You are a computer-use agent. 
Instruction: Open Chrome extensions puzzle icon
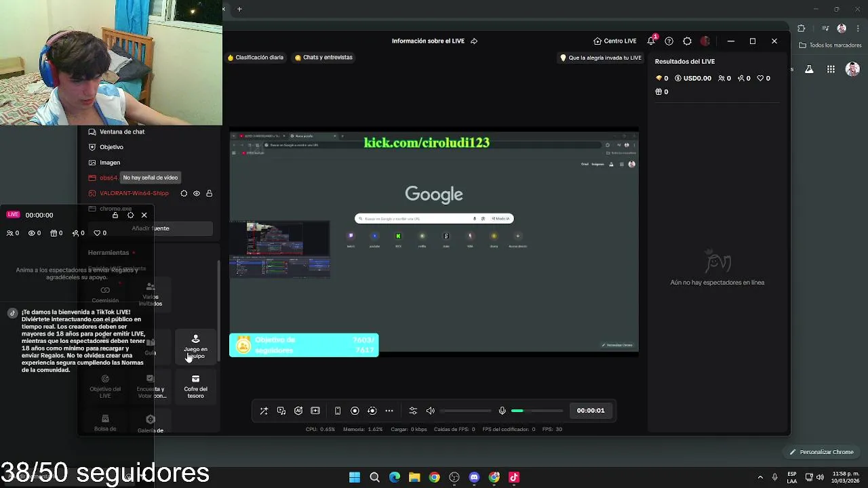click(802, 28)
